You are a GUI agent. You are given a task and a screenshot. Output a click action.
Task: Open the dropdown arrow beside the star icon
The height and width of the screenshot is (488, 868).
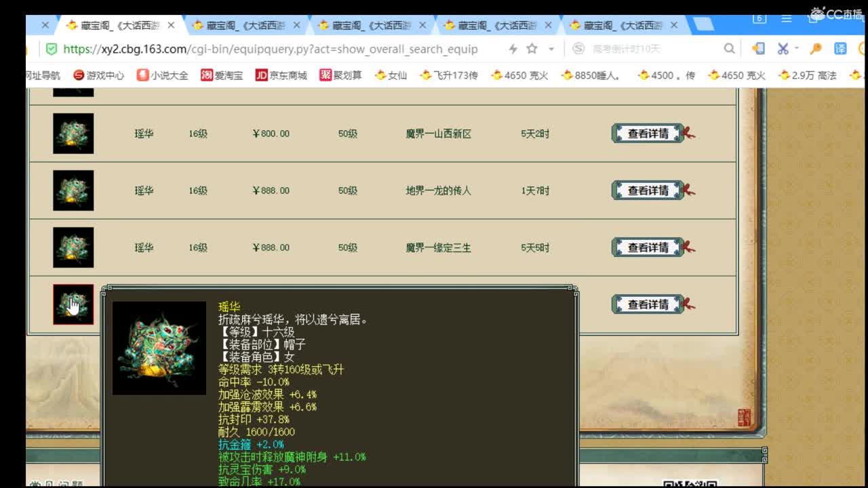click(551, 49)
